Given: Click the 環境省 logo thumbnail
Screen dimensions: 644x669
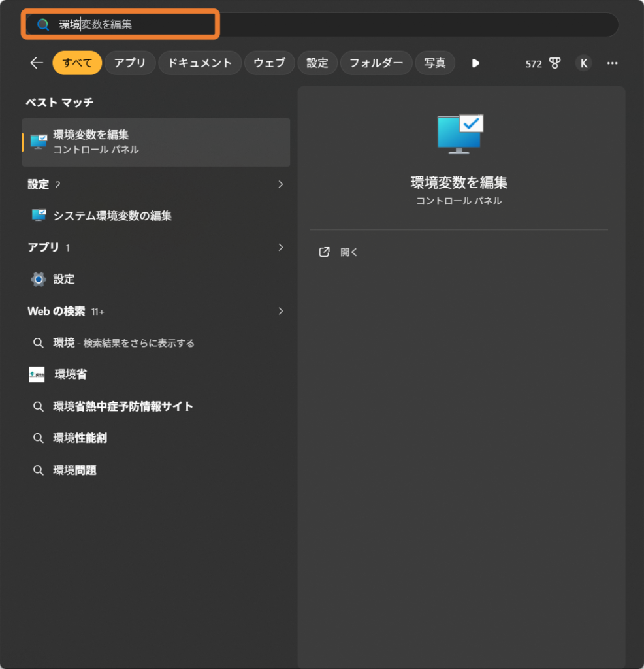Looking at the screenshot, I should click(x=37, y=374).
